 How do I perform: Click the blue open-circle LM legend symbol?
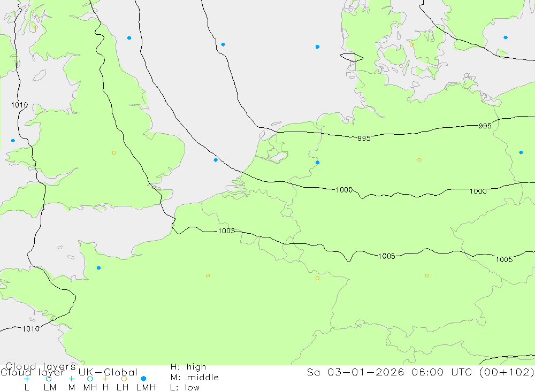[x=49, y=379]
